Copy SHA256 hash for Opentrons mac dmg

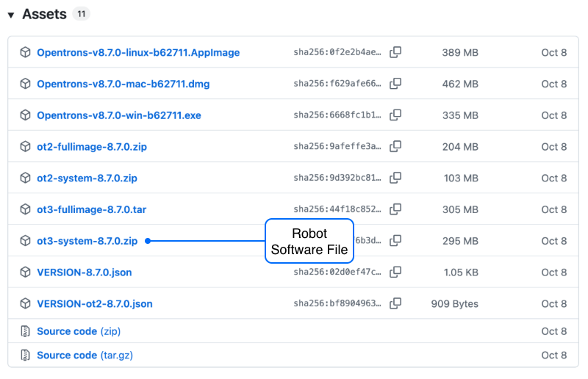click(x=395, y=84)
